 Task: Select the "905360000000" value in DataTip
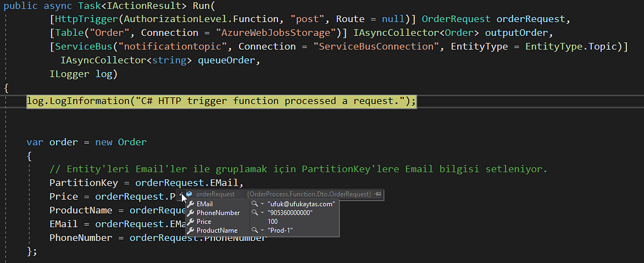290,213
